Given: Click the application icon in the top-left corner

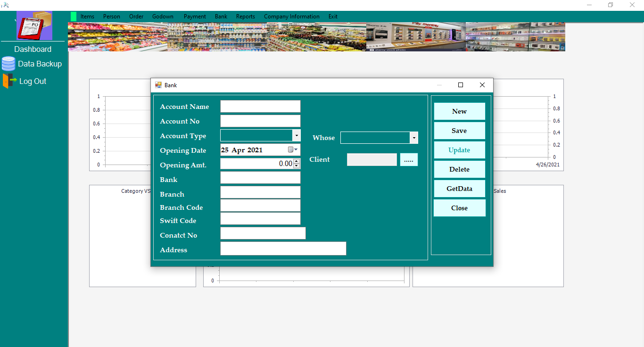Looking at the screenshot, I should 5,4.
